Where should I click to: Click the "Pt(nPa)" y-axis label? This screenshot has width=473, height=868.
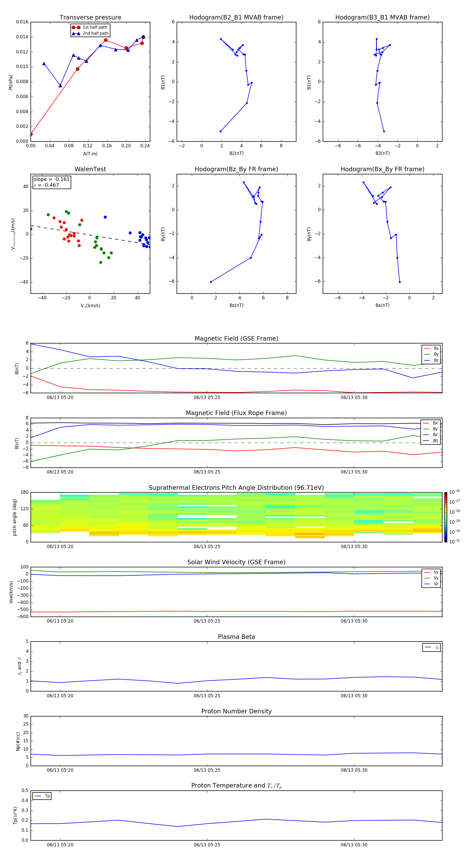click(11, 82)
